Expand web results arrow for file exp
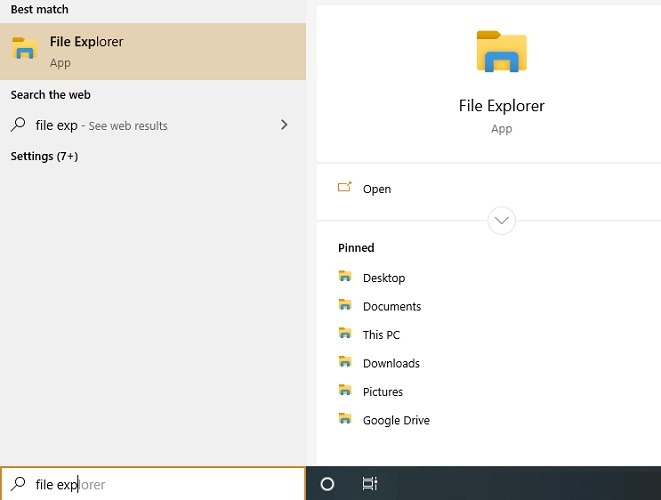The height and width of the screenshot is (500, 661). pos(284,125)
